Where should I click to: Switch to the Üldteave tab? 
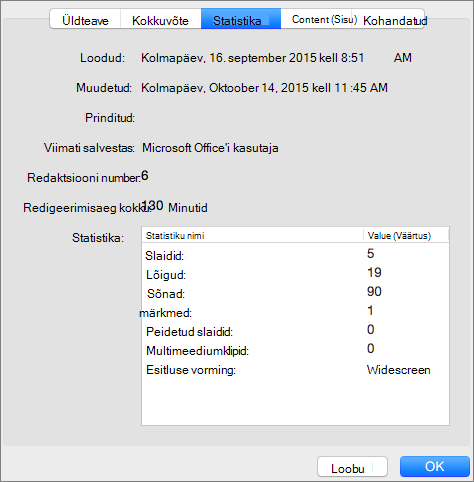click(85, 20)
